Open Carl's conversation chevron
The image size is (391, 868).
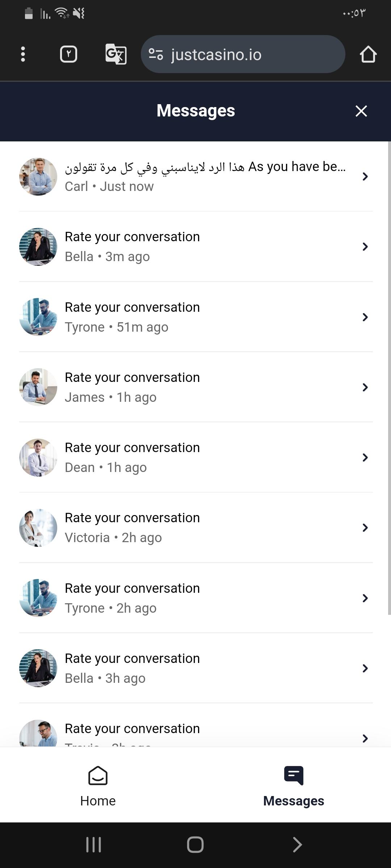(x=365, y=176)
